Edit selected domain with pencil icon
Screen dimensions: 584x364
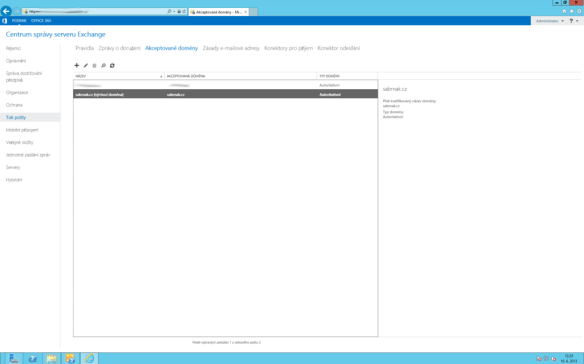[x=86, y=66]
